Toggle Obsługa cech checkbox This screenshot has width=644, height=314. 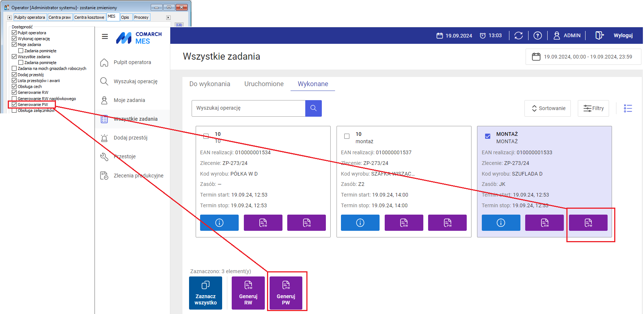pos(14,87)
